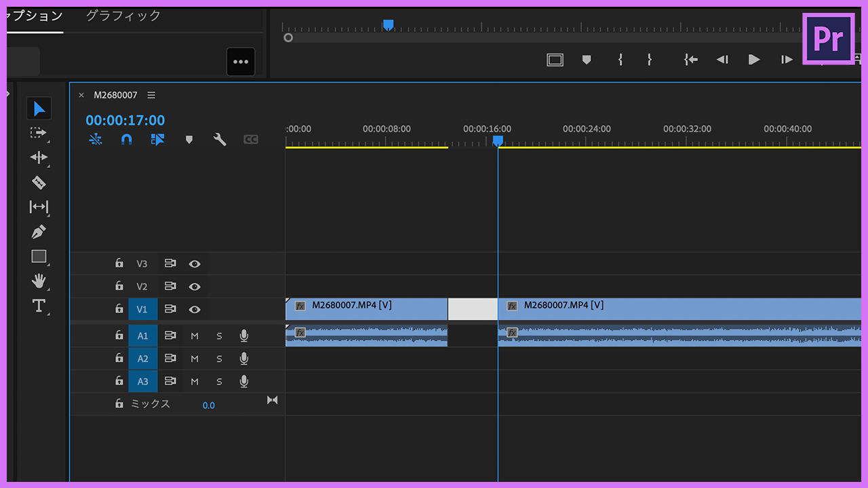Viewport: 868px width, 488px height.
Task: Toggle Linked Selection in timeline
Action: (x=158, y=140)
